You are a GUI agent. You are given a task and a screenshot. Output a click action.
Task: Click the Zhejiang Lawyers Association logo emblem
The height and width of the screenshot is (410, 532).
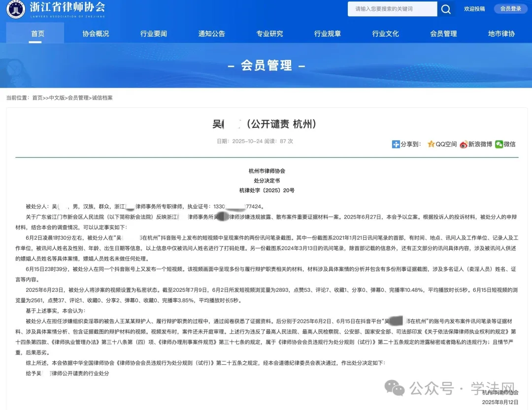point(16,9)
